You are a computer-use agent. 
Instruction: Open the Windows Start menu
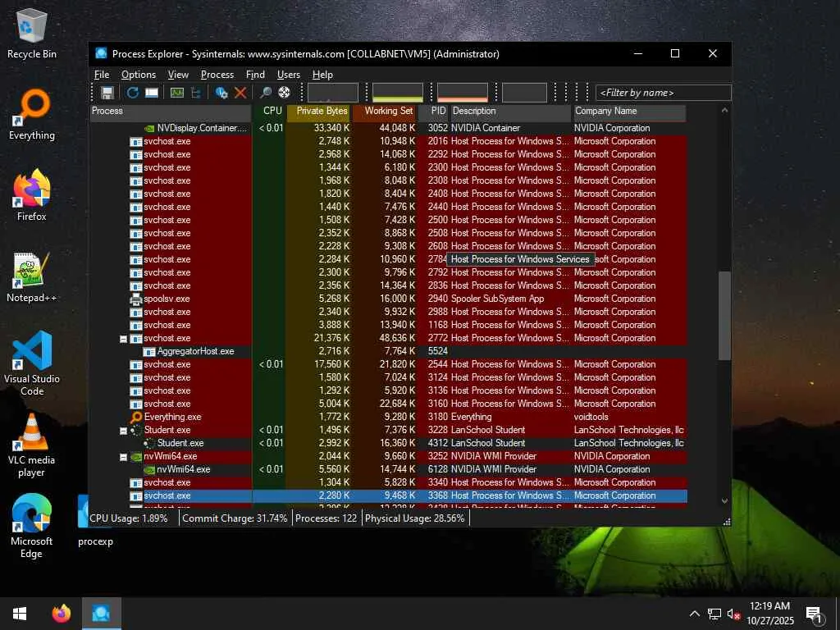tap(20, 613)
